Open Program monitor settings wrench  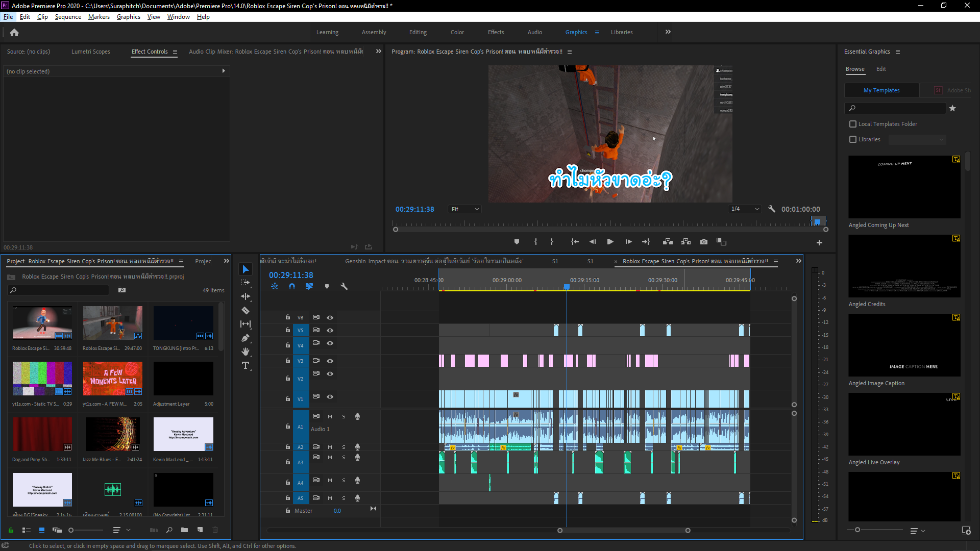(772, 209)
